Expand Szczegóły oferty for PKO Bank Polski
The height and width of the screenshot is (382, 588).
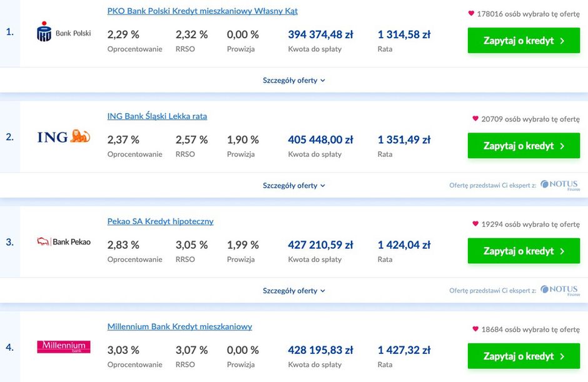[x=294, y=80]
